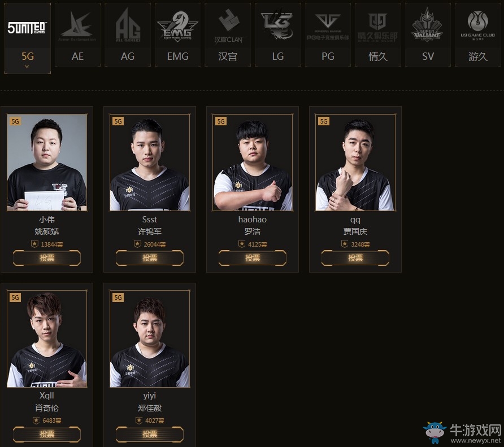Screen dimensions: 504x447
Task: Expand the chevron under the 5G tab
Action: 27,67
